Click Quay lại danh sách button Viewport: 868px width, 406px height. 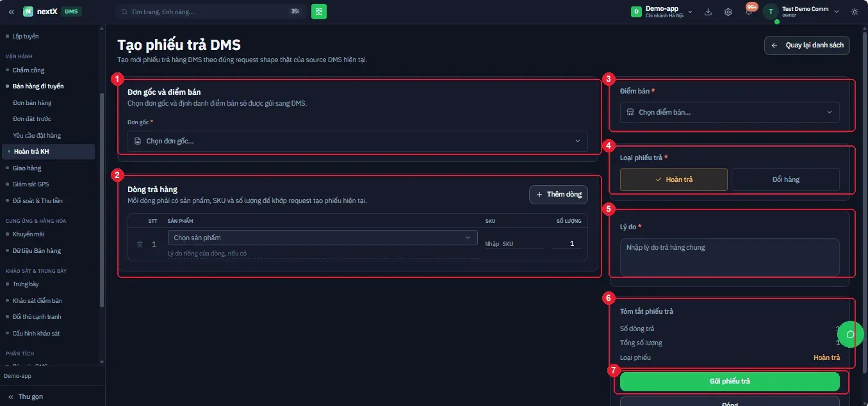pos(807,45)
